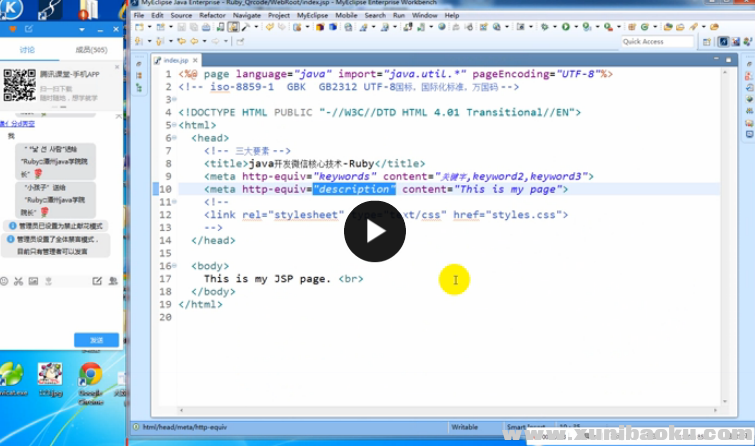Screen dimensions: 755x446
Task: Close the index.jsp editor tab
Action: (x=197, y=60)
